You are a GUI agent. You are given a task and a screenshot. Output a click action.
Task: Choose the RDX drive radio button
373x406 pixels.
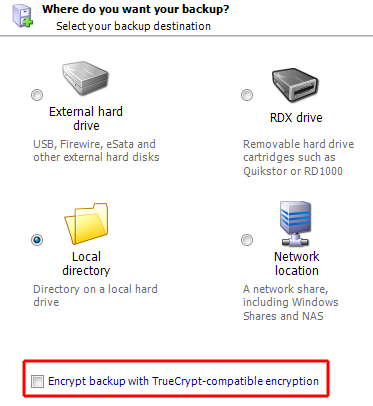click(x=247, y=95)
